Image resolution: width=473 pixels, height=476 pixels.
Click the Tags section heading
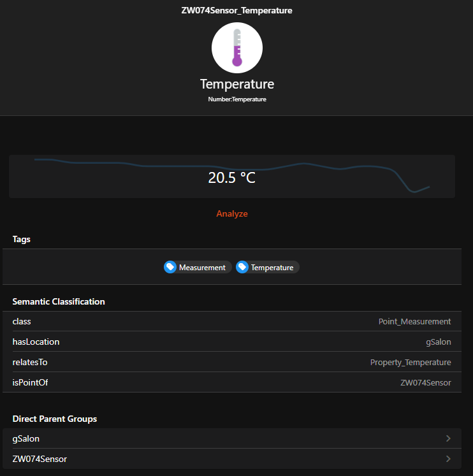tap(21, 239)
